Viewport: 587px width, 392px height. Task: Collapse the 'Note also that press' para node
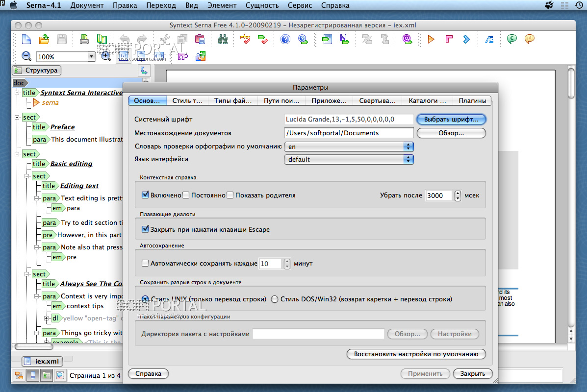pos(37,247)
